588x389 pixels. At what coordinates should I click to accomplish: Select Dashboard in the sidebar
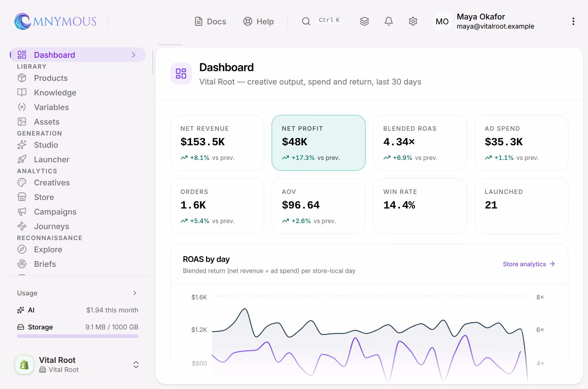coord(78,55)
